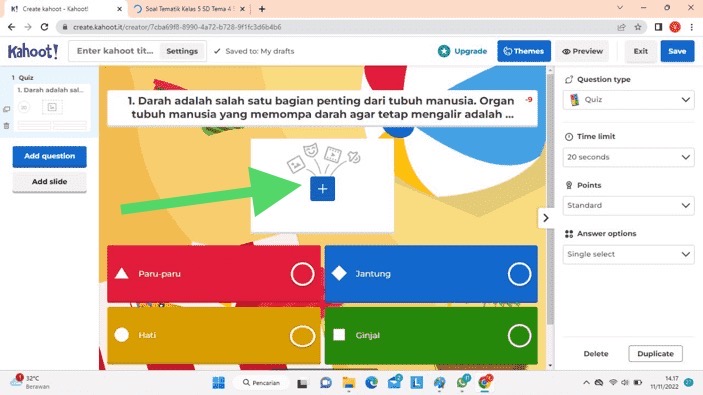The width and height of the screenshot is (703, 395).
Task: Reload the page with browser refresh icon
Action: click(x=44, y=27)
